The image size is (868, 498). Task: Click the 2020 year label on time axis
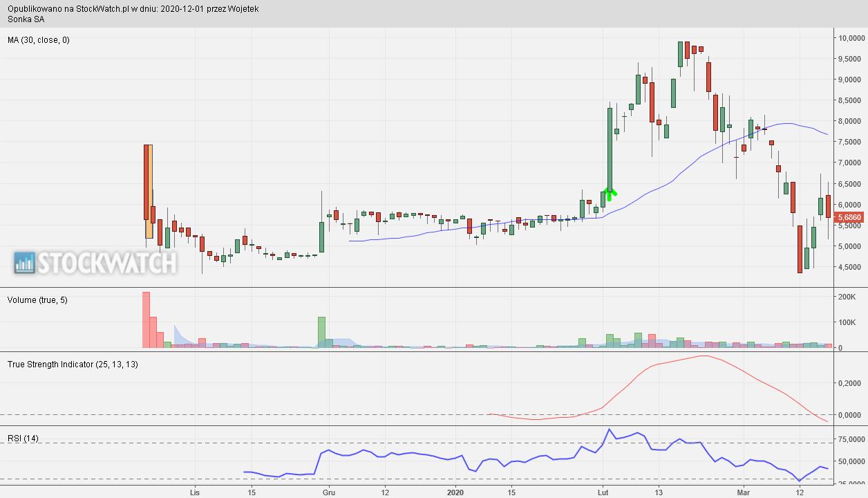[455, 492]
